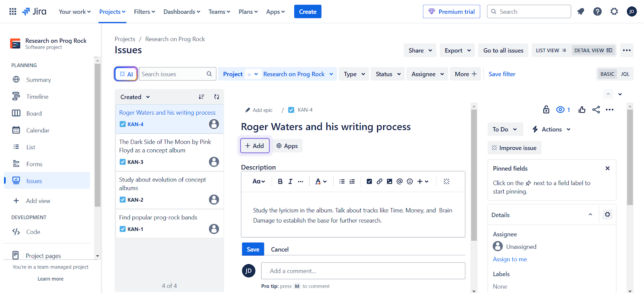Open the Status filter dropdown
This screenshot has height=293, width=644.
click(x=388, y=74)
